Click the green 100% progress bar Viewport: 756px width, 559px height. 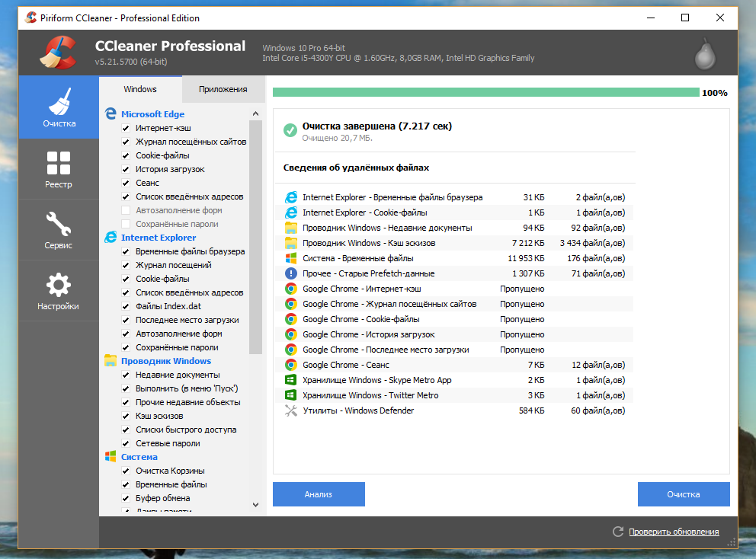tap(486, 92)
